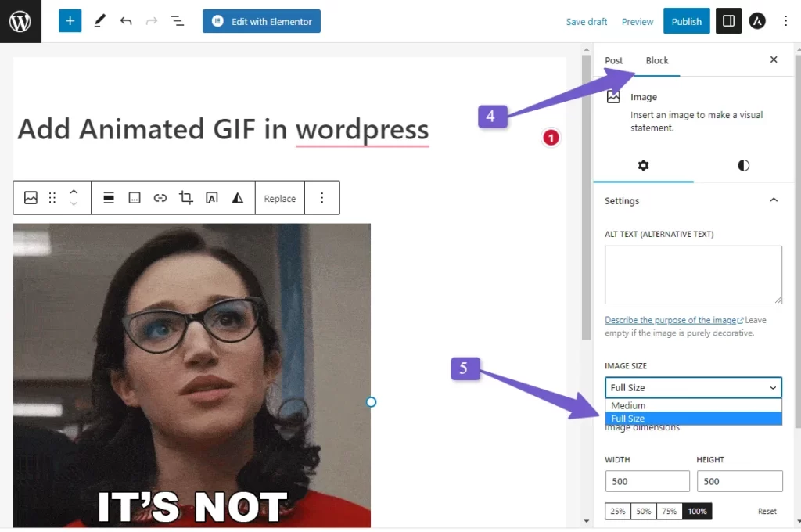
Task: Add text over the image
Action: tap(211, 198)
